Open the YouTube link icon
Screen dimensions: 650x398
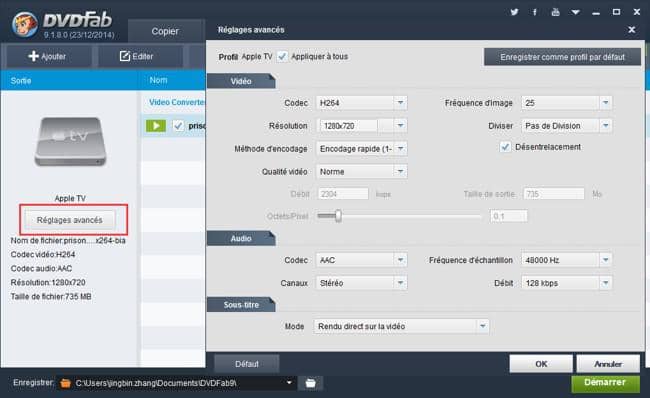(x=555, y=12)
